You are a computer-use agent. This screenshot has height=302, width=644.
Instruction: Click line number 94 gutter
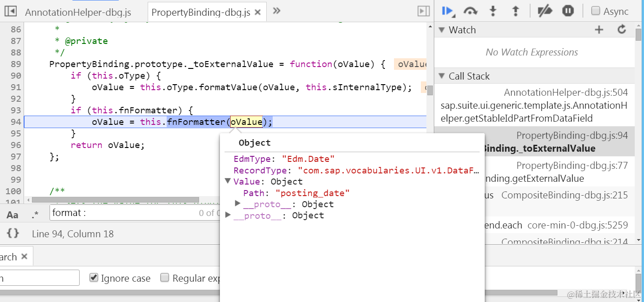tap(16, 122)
